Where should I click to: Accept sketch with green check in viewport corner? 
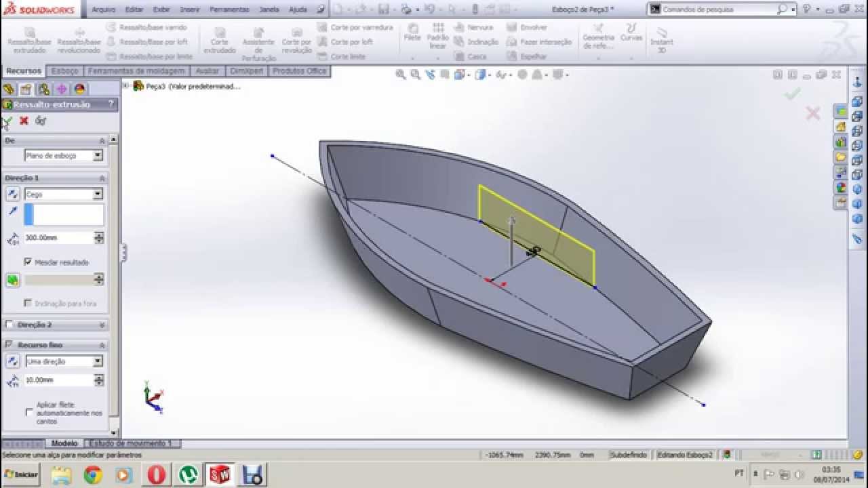[x=792, y=94]
